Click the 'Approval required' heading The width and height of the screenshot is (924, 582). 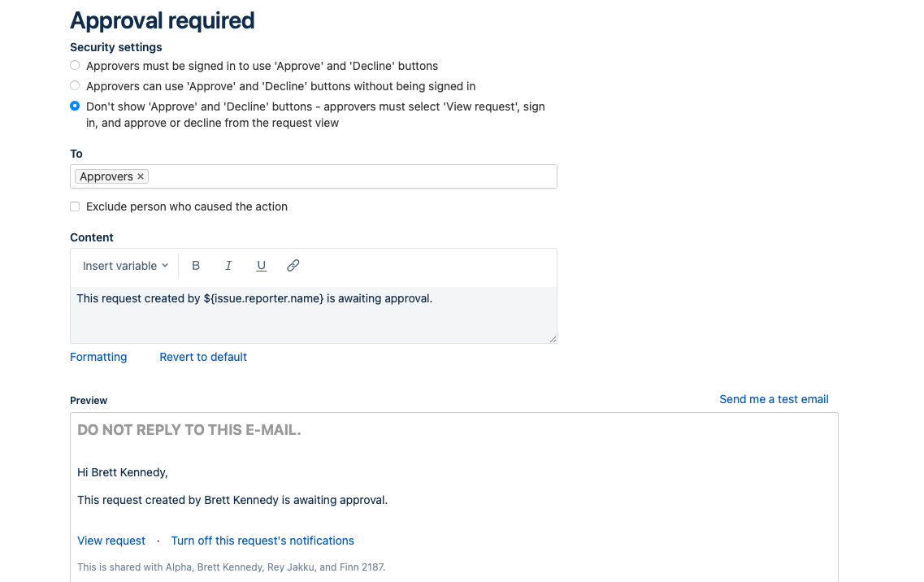162,20
